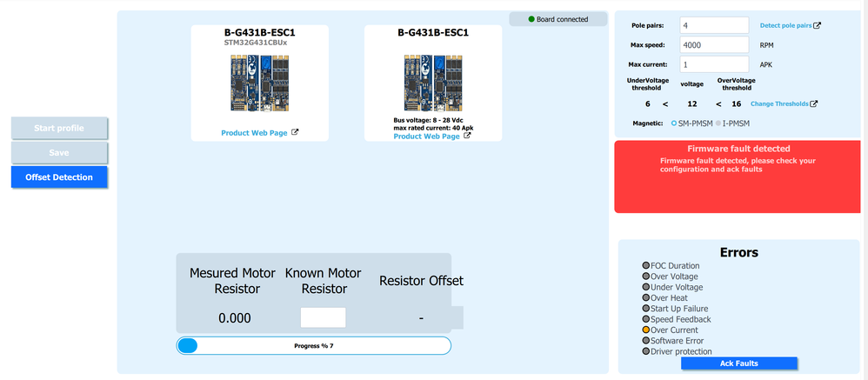The width and height of the screenshot is (868, 380).
Task: Click the Under Voltage error indicator
Action: 646,288
